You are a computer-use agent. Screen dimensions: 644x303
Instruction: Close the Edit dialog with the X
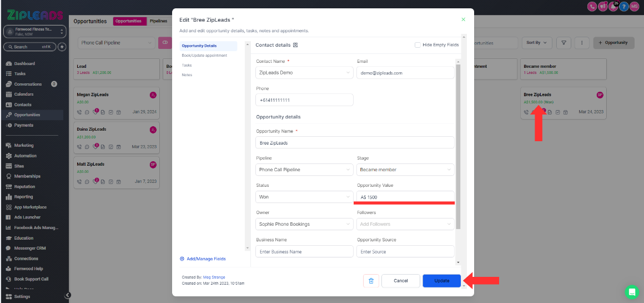click(x=463, y=19)
